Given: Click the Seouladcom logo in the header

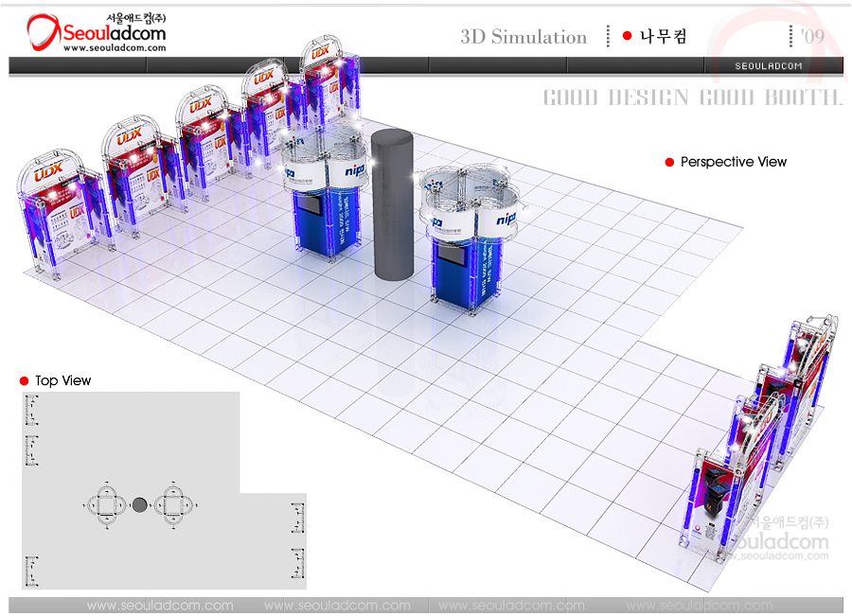Looking at the screenshot, I should (97, 32).
